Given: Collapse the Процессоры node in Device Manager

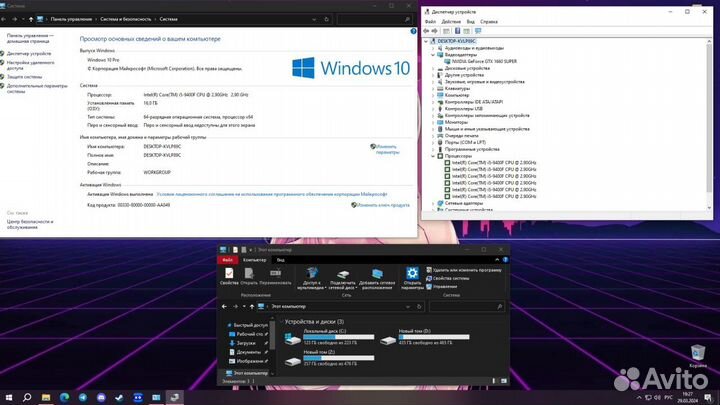Looking at the screenshot, I should (435, 156).
